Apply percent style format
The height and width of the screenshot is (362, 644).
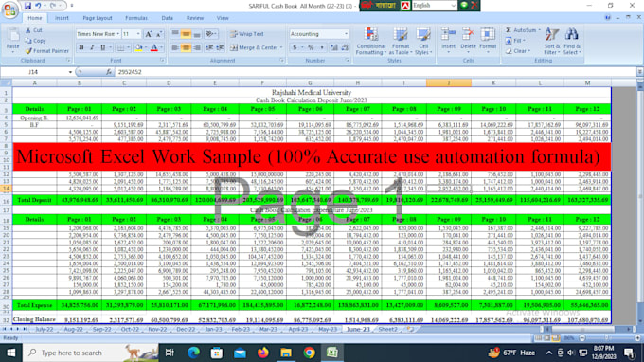click(311, 47)
